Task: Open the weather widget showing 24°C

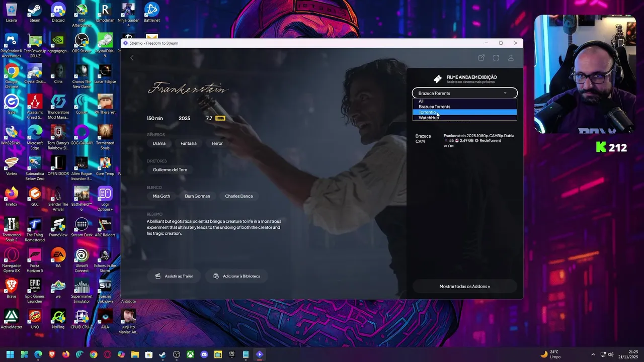Action: click(550, 354)
